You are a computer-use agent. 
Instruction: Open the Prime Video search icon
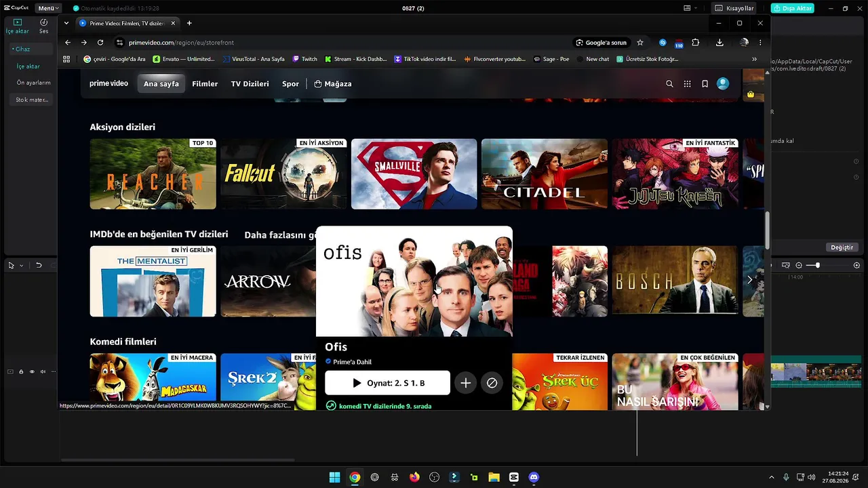(669, 84)
